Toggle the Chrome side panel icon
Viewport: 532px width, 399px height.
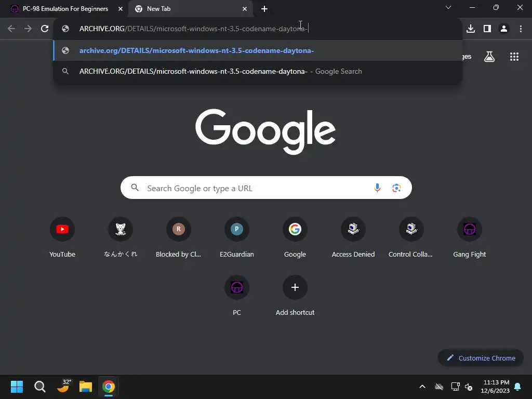pos(487,29)
